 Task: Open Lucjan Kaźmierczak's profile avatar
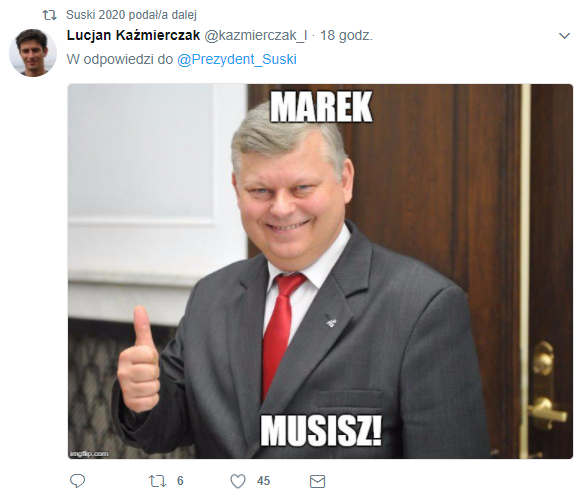click(33, 53)
